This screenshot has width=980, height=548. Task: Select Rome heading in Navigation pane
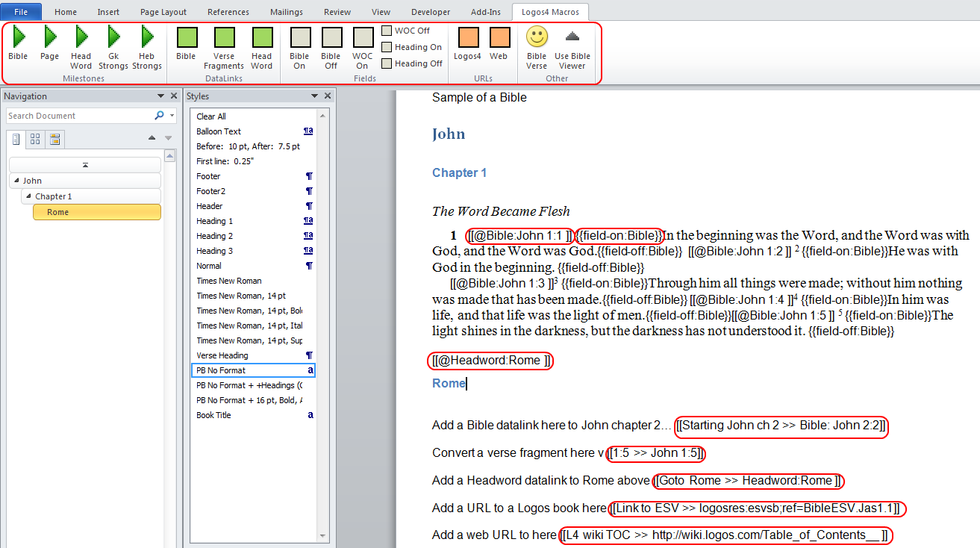[x=97, y=212]
